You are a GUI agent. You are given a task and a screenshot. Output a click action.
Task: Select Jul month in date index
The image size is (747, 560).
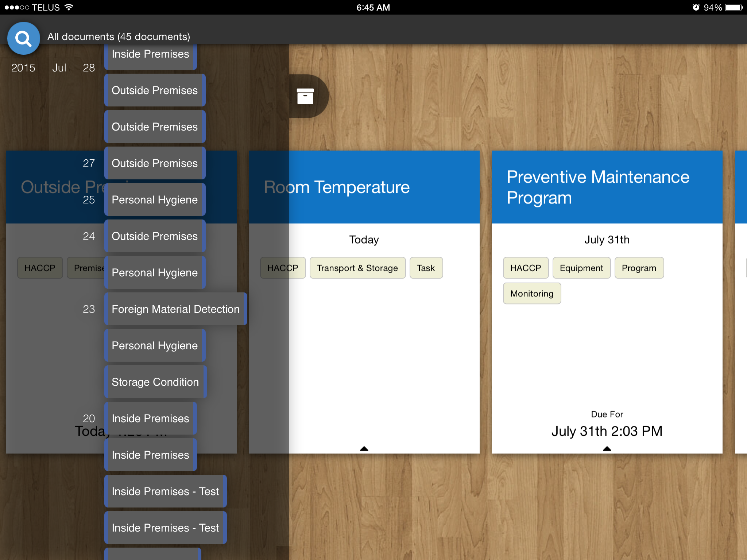(59, 68)
